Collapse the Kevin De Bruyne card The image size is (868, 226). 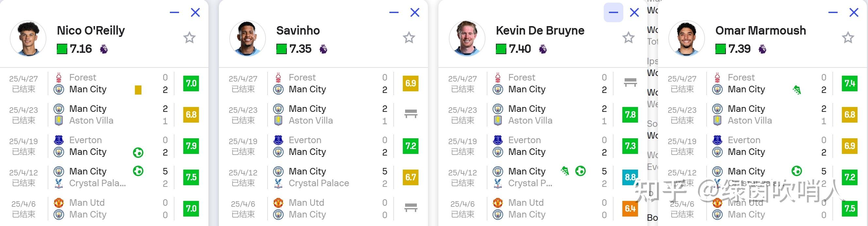[x=613, y=13]
